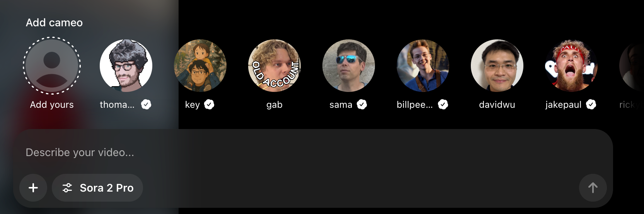Choose the thomas pixel-art avatar cameo
Viewport: 644px width, 214px height.
pyautogui.click(x=126, y=66)
